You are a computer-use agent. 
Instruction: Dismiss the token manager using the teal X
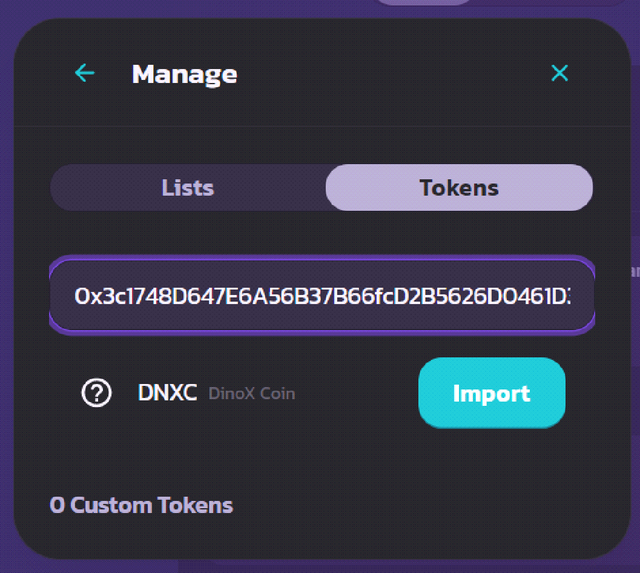pos(559,73)
